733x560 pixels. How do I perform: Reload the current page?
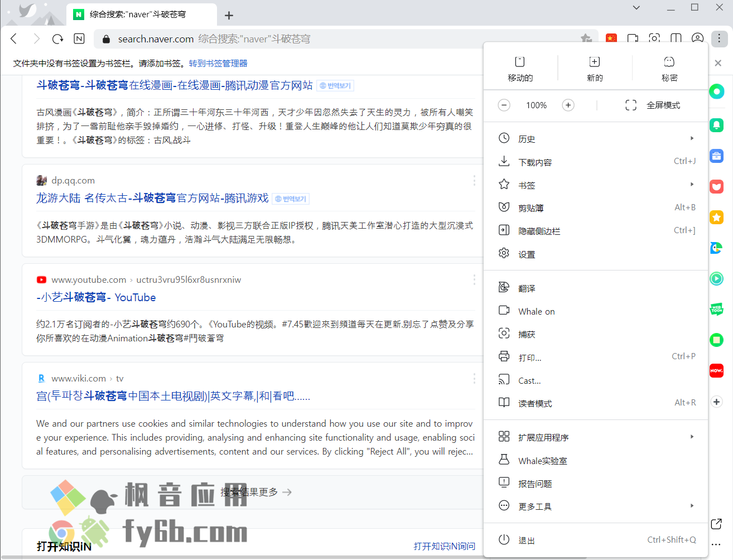point(57,38)
